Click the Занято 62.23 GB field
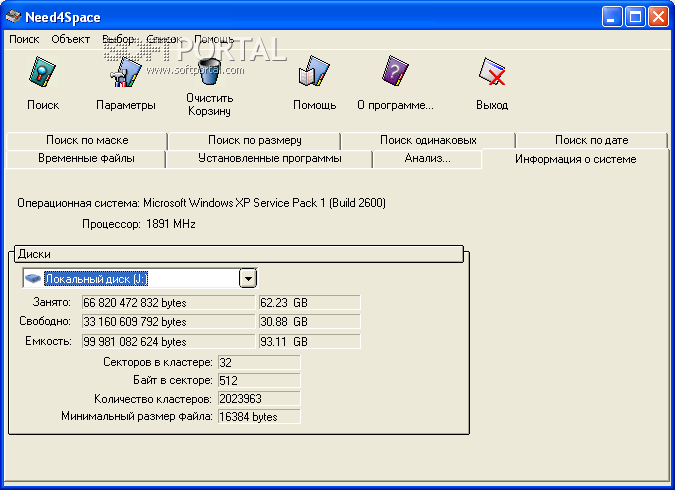The width and height of the screenshot is (675, 490). point(309,303)
